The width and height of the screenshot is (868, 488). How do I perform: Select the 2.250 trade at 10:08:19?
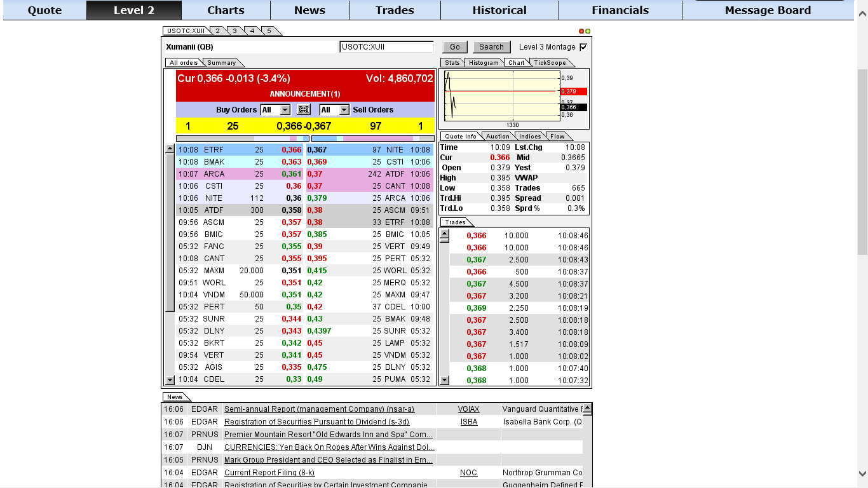pos(519,308)
